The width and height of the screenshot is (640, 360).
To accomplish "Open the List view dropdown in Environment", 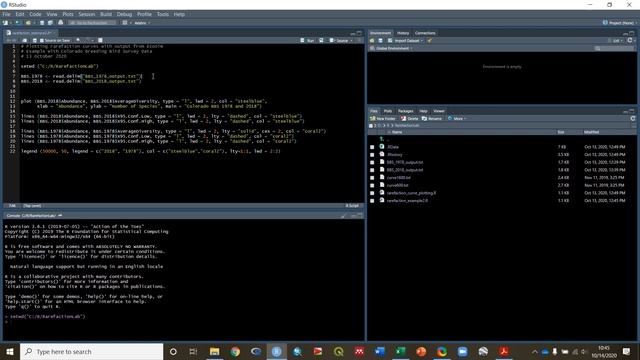I will pyautogui.click(x=616, y=40).
